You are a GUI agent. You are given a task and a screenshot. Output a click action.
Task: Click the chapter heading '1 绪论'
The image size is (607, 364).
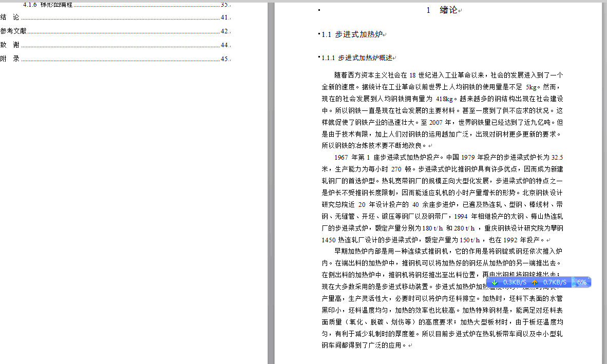(x=442, y=10)
